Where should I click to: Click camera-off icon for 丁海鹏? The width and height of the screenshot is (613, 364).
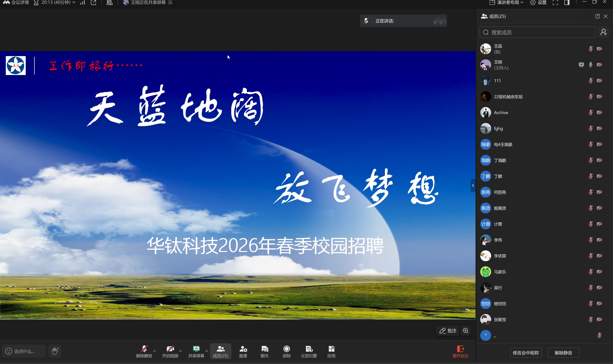tap(599, 160)
